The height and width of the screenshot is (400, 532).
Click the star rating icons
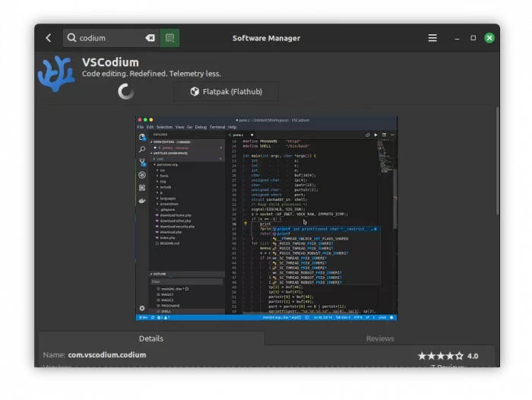tap(440, 356)
